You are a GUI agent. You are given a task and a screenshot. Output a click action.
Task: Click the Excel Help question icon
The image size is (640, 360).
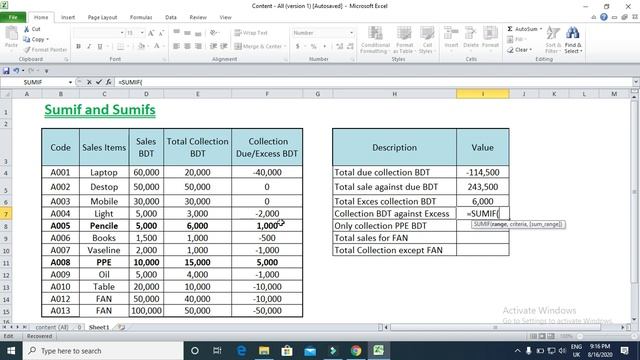point(604,17)
